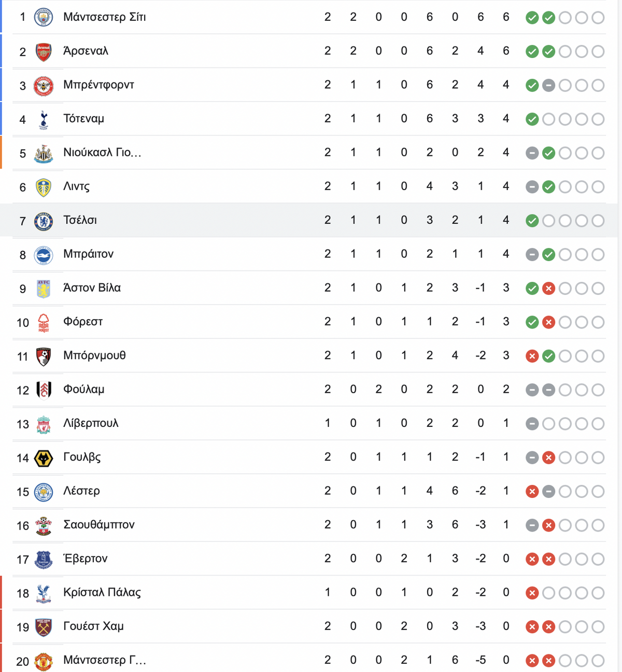
Task: Select the Σαουθάμπτον team name
Action: tap(98, 525)
